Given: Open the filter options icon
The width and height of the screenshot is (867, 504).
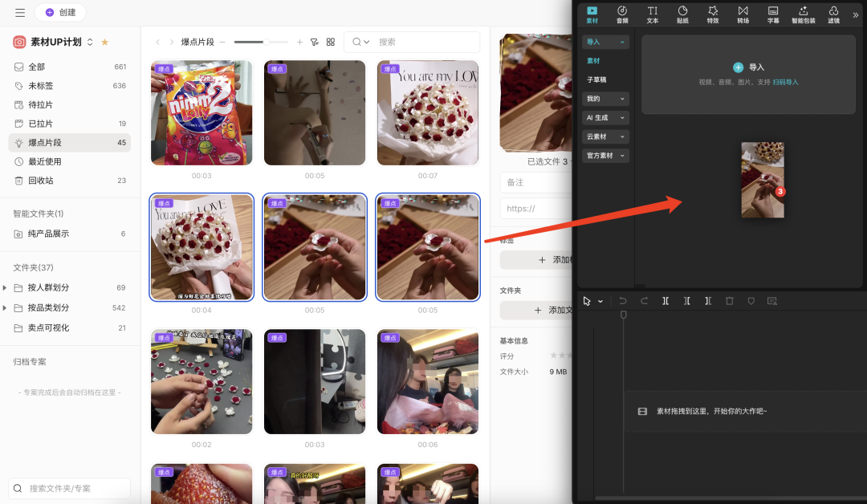Looking at the screenshot, I should point(315,42).
